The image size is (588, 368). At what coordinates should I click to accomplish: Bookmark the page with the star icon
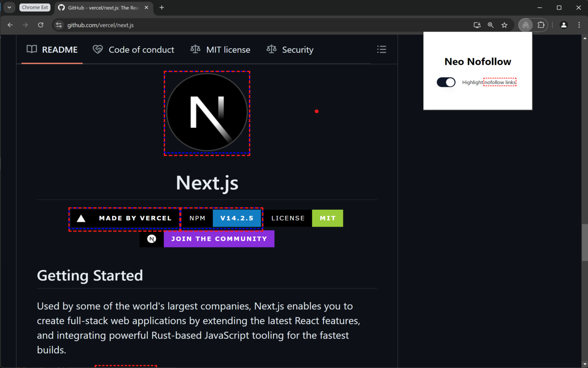click(x=504, y=25)
